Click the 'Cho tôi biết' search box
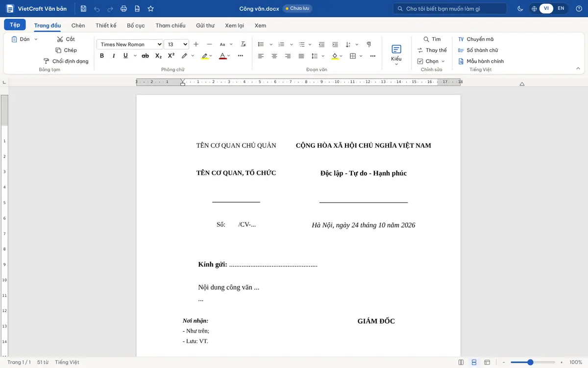 pos(450,9)
